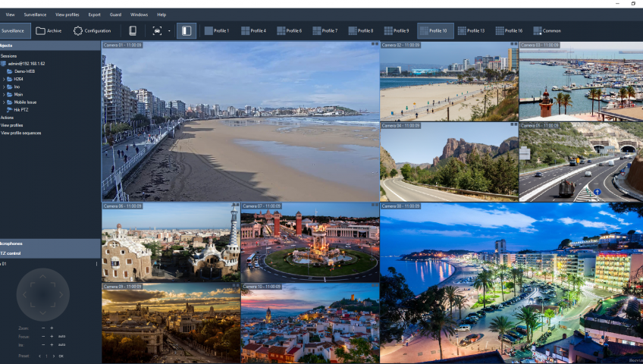The image size is (643, 364).
Task: Open dropdown arrow beside capture frame icon
Action: click(168, 31)
